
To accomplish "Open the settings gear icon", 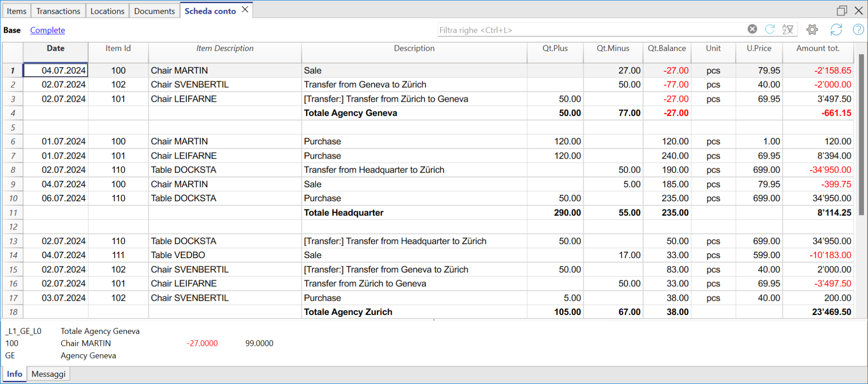I will click(x=812, y=30).
